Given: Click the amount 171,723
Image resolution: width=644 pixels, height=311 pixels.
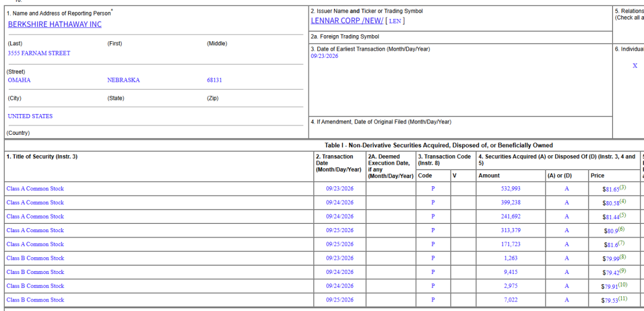Looking at the screenshot, I should pyautogui.click(x=510, y=244).
